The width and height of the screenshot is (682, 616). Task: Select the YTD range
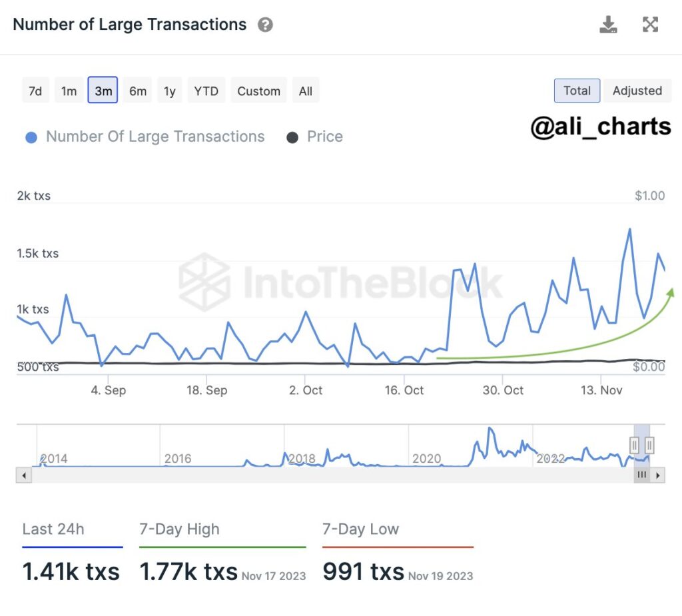[206, 91]
